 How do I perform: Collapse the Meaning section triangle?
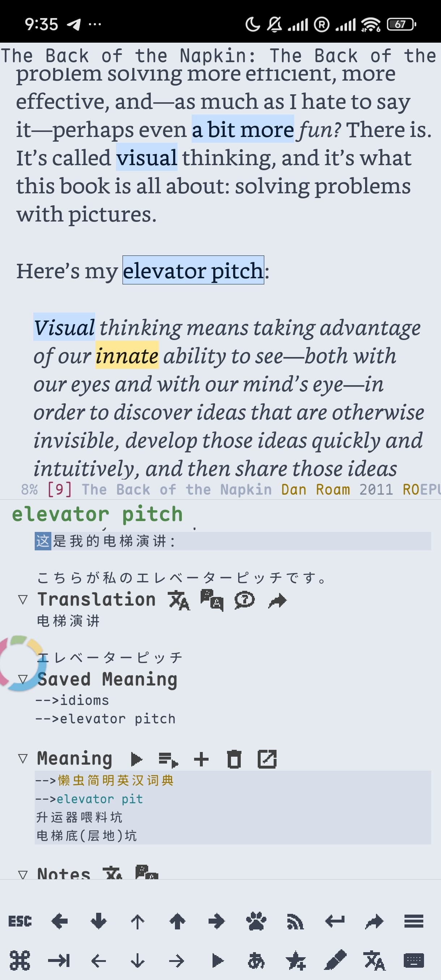point(23,759)
